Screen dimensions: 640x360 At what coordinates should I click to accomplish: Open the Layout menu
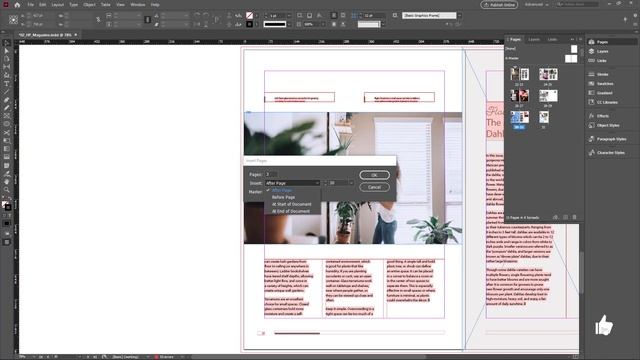[58, 5]
